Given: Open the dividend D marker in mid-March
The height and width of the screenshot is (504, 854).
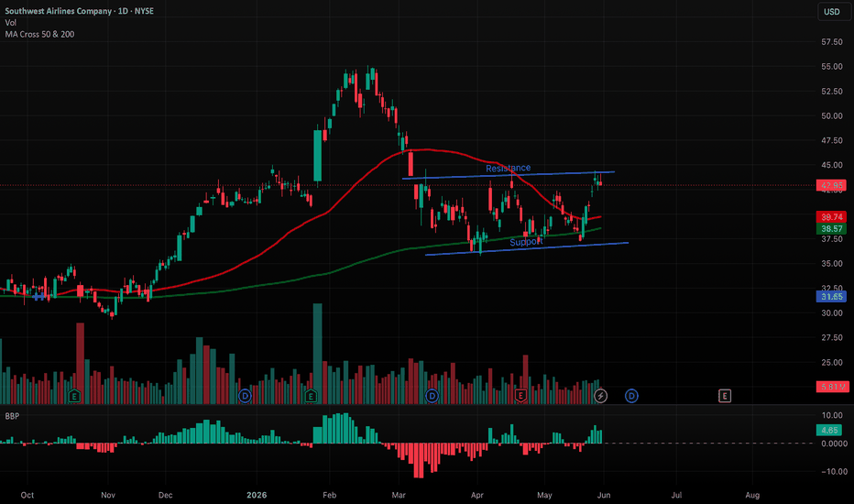Looking at the screenshot, I should [432, 396].
